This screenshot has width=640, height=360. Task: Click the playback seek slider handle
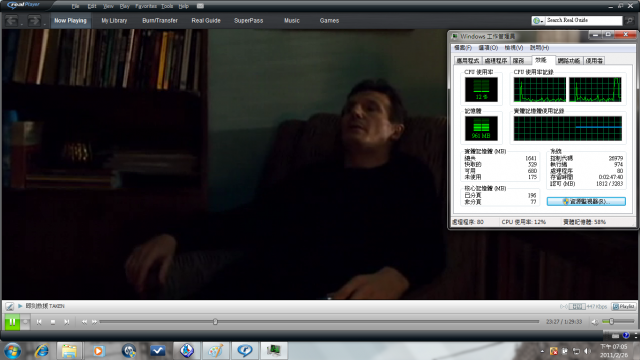pyautogui.click(x=215, y=322)
